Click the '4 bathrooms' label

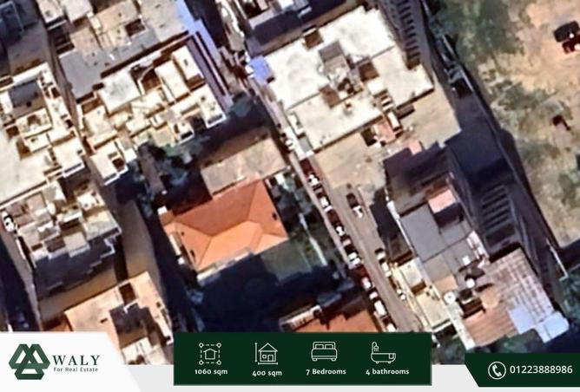pyautogui.click(x=387, y=372)
